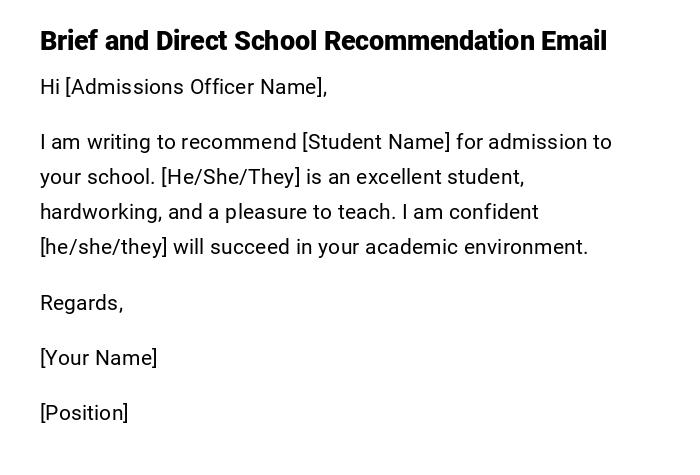Click the capitalized [He/She/They] placeholder
700x475 pixels.
(x=230, y=177)
